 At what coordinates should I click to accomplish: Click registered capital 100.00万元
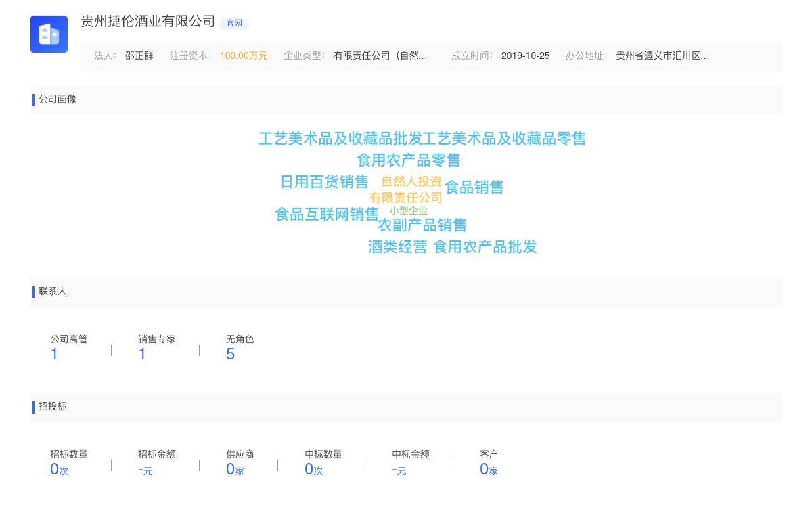[x=244, y=56]
